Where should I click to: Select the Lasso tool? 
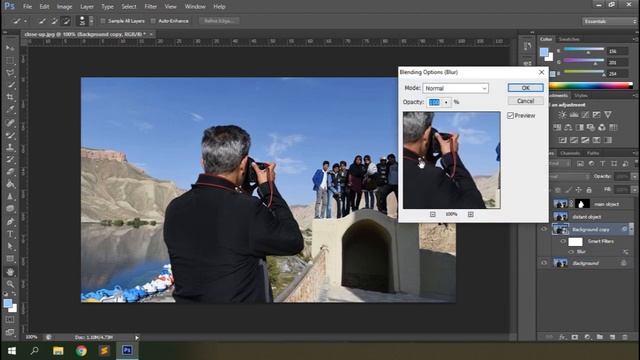tap(10, 73)
